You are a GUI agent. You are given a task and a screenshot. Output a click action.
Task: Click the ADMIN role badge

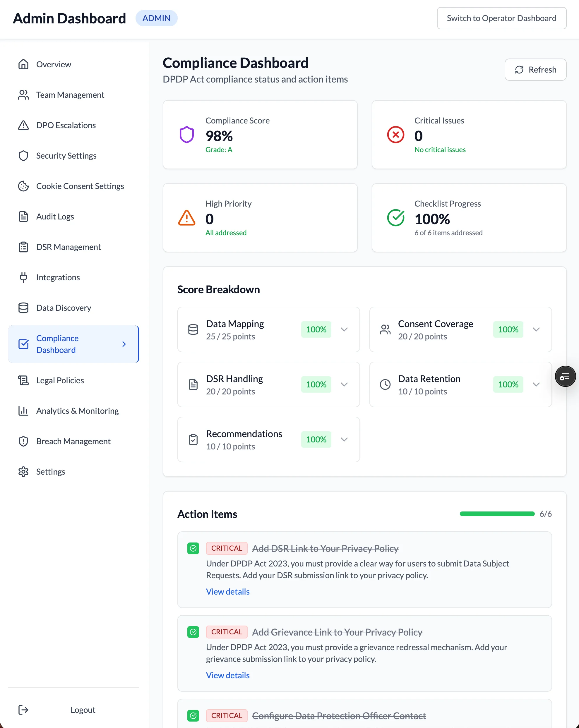click(x=156, y=18)
